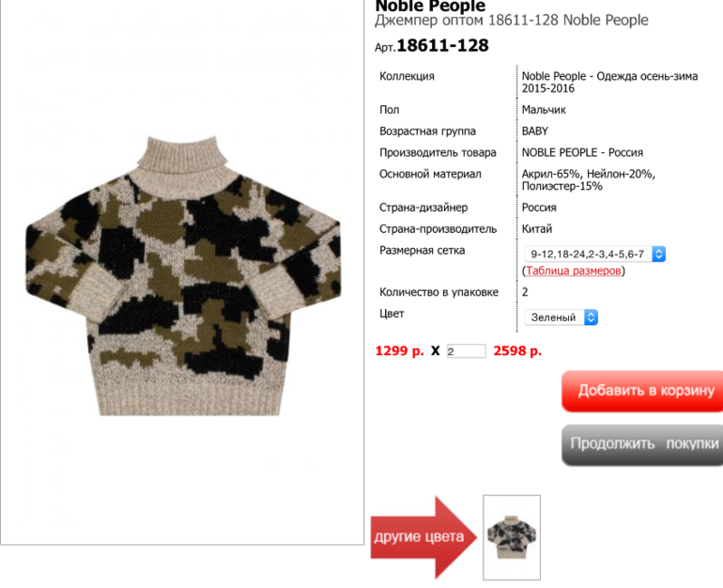Click the article number 18611-128
Image resolution: width=723 pixels, height=588 pixels.
click(442, 46)
